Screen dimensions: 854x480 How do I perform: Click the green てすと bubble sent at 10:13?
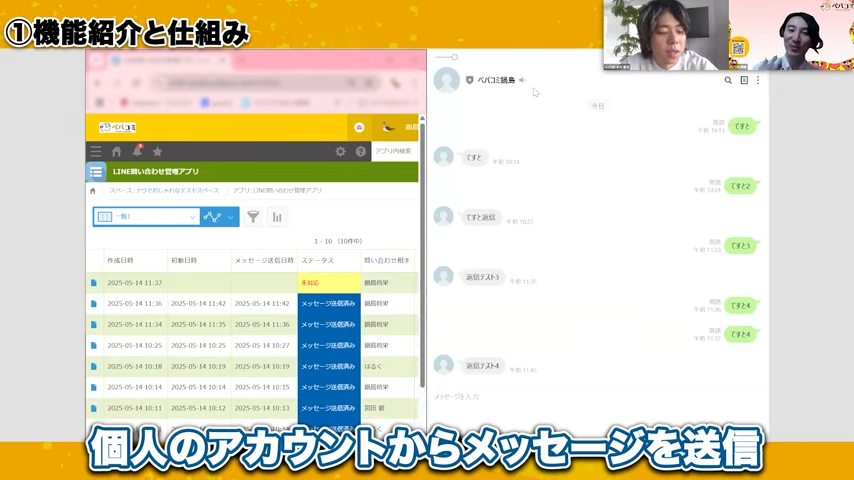click(x=743, y=126)
